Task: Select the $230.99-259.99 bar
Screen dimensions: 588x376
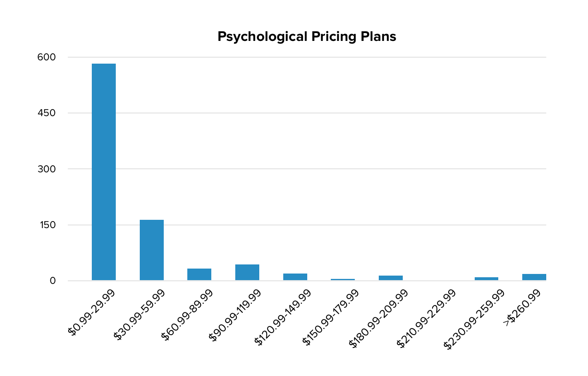Action: pyautogui.click(x=486, y=278)
